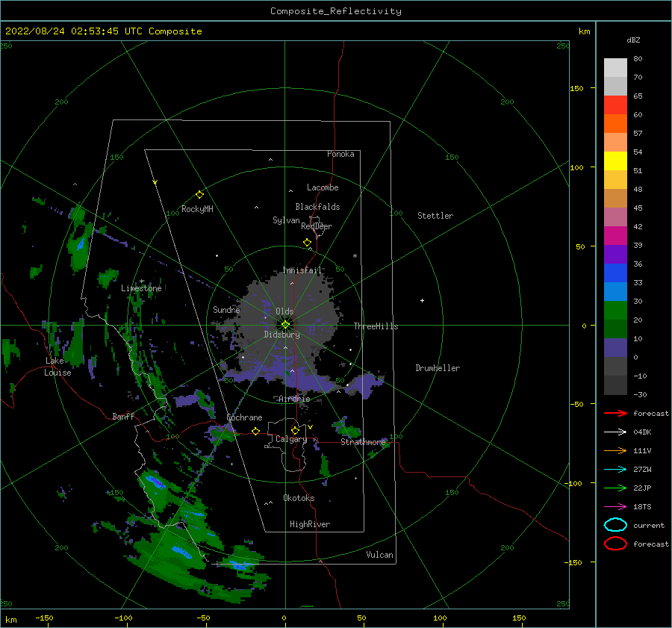Click the RedDeer city label
This screenshot has height=628, width=672.
point(317,226)
